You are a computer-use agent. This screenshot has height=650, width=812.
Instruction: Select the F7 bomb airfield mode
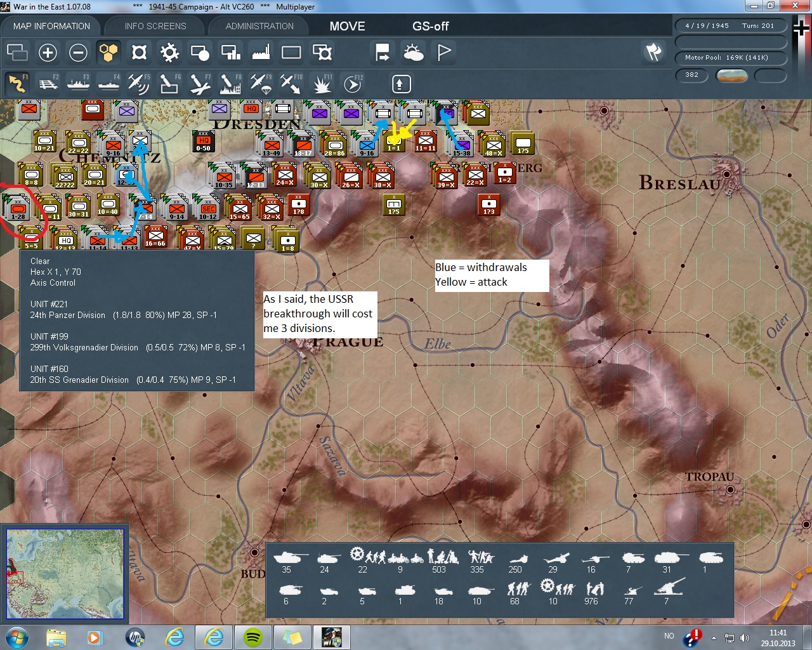pos(200,83)
